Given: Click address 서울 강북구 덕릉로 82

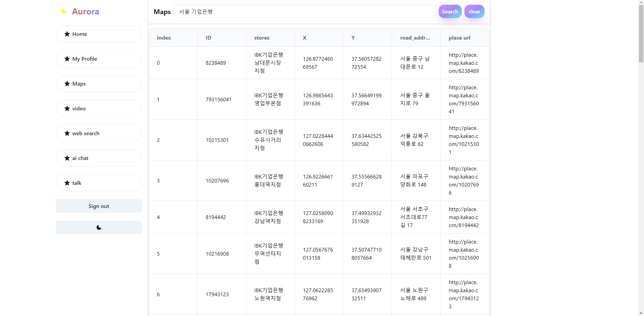Looking at the screenshot, I should coord(414,140).
